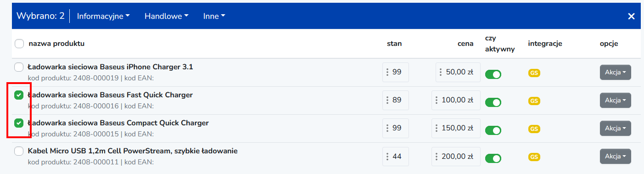The height and width of the screenshot is (174, 644).
Task: Switch off active toggle for Kabel Micro USB
Action: tap(493, 158)
